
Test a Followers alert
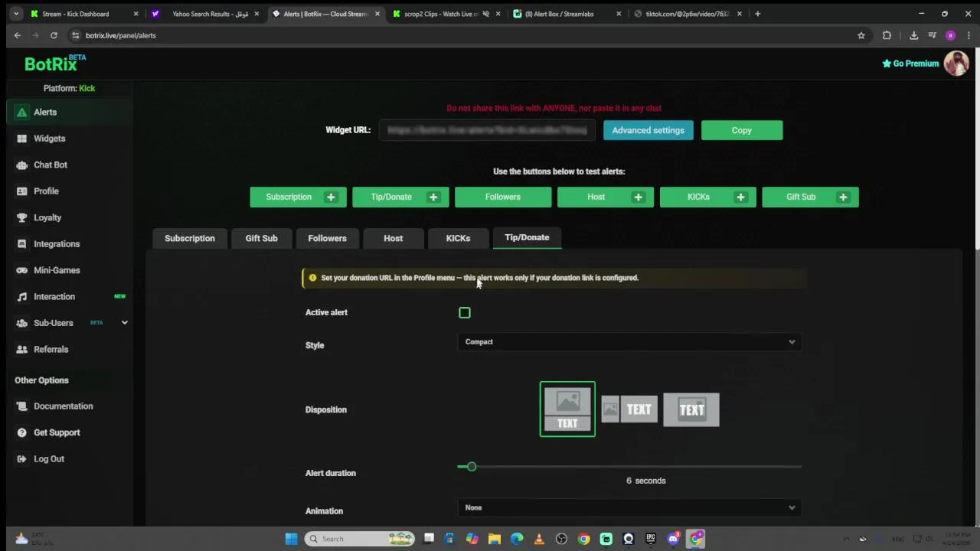click(503, 197)
